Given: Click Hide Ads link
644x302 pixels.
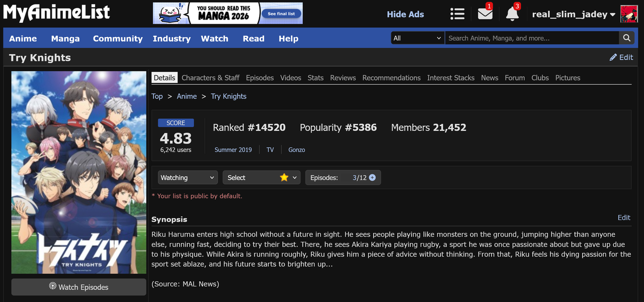Looking at the screenshot, I should pyautogui.click(x=405, y=14).
